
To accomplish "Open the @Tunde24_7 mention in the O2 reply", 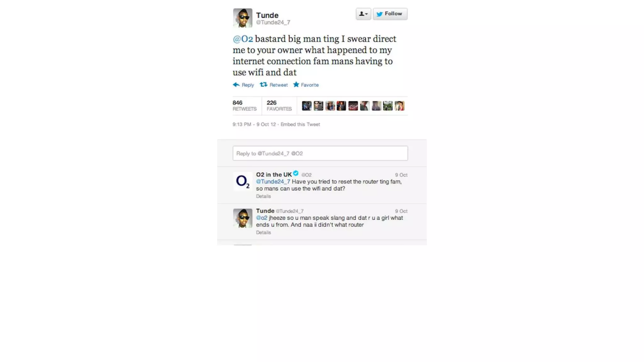I will point(273,182).
